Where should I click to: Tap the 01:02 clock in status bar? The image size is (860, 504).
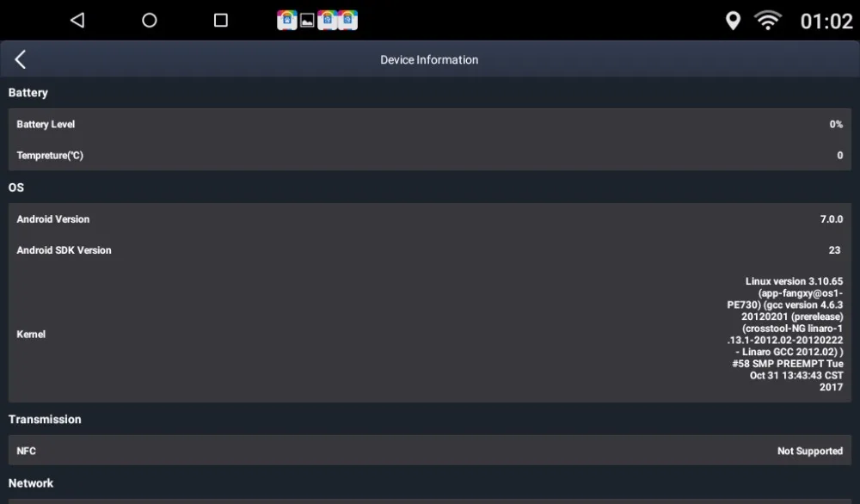point(826,22)
